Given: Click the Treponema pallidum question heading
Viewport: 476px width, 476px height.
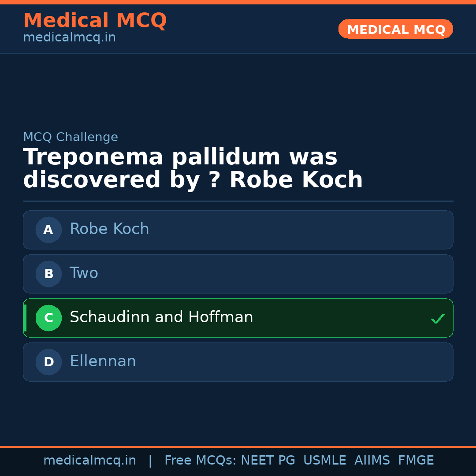Looking at the screenshot, I should pyautogui.click(x=193, y=169).
